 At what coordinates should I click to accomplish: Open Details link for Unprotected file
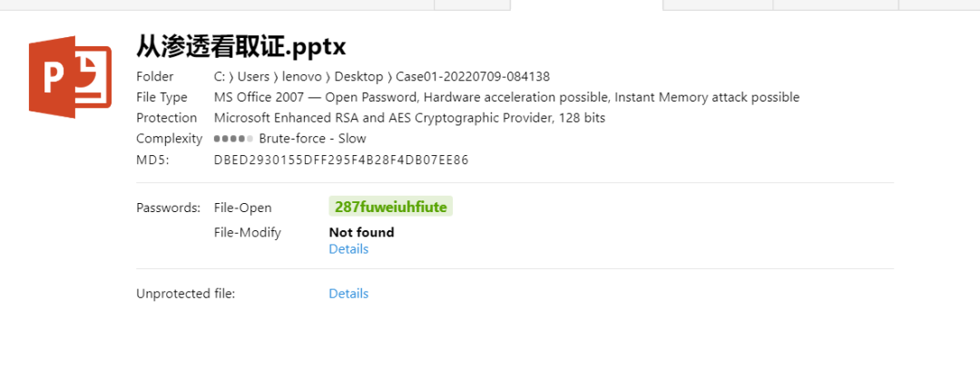click(348, 294)
